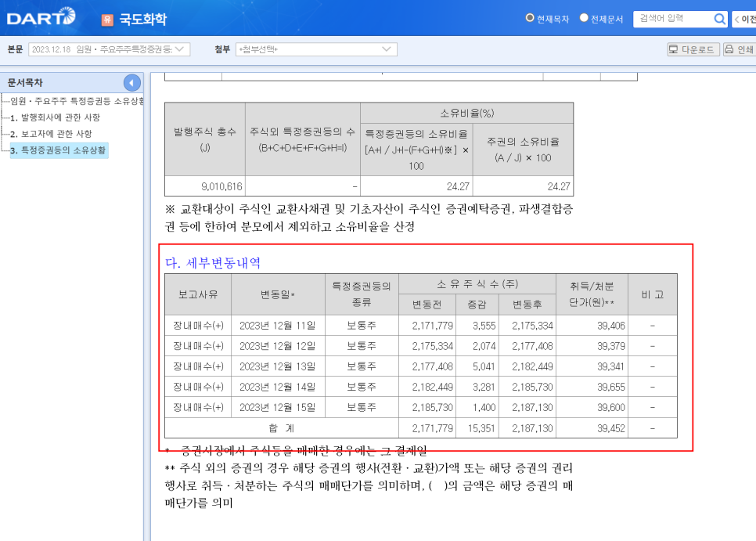Viewport: 756px width, 541px height.
Task: Click the 3,281 increase value cell
Action: (x=477, y=387)
